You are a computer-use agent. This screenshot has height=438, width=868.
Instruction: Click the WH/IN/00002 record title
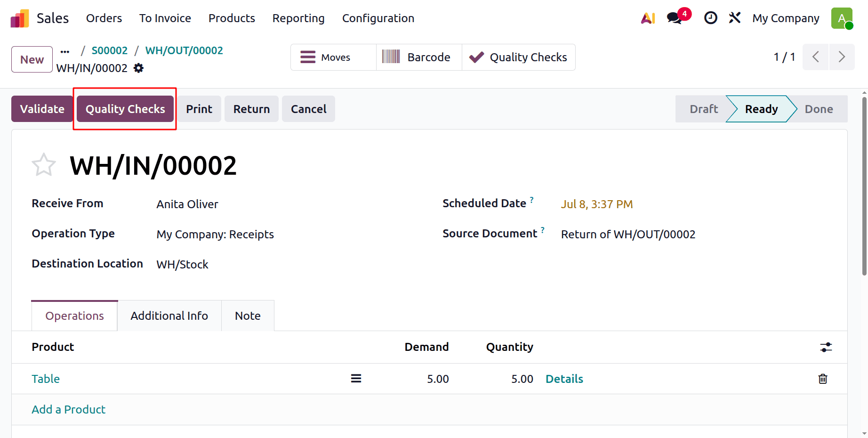tap(153, 165)
